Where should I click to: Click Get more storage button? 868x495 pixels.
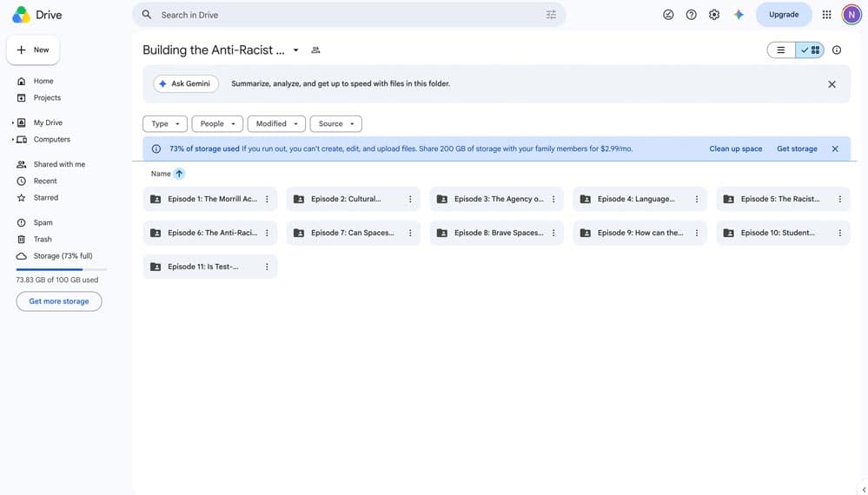(x=59, y=301)
